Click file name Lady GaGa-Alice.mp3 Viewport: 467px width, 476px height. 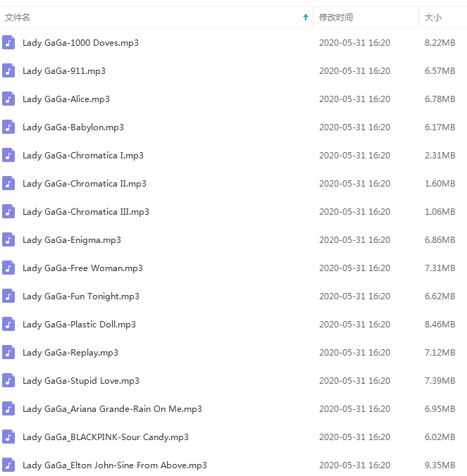[x=66, y=99]
